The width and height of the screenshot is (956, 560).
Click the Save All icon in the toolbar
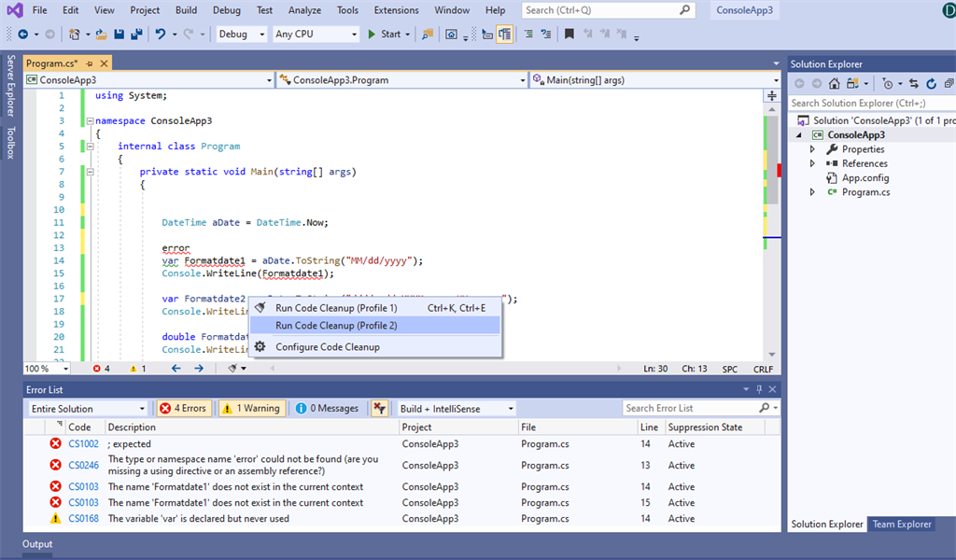pos(136,34)
